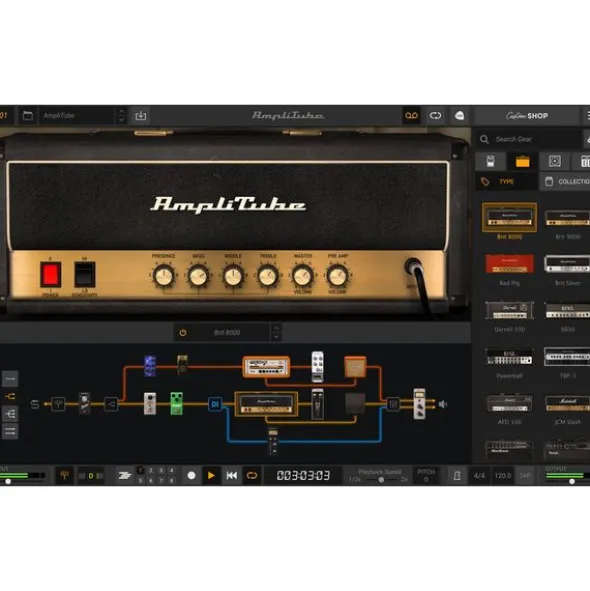
Task: Select black cabinet in main chain
Action: coord(355,403)
